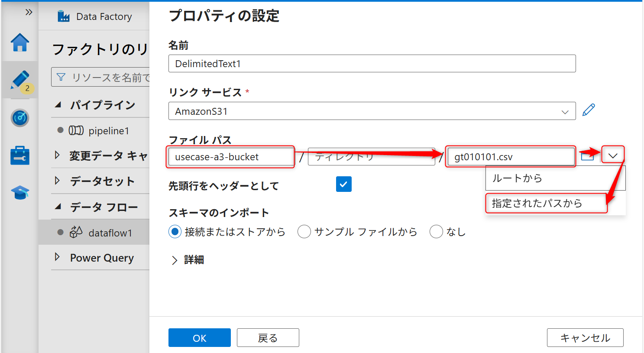Click the キャンセル button
Screen dimensions: 644x353
point(585,337)
